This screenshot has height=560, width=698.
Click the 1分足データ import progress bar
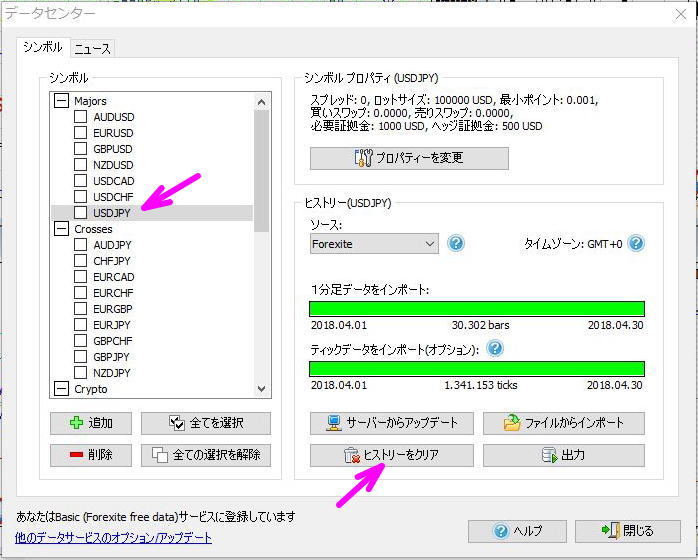click(477, 308)
